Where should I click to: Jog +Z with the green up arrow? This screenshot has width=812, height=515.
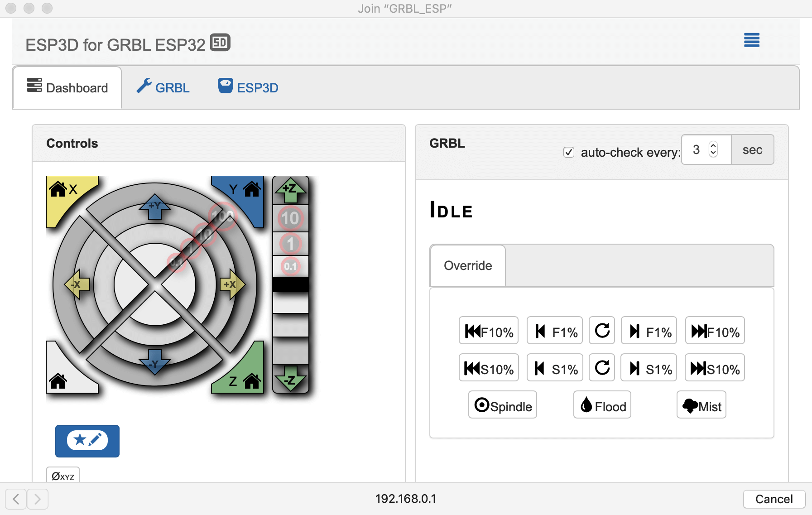[290, 190]
